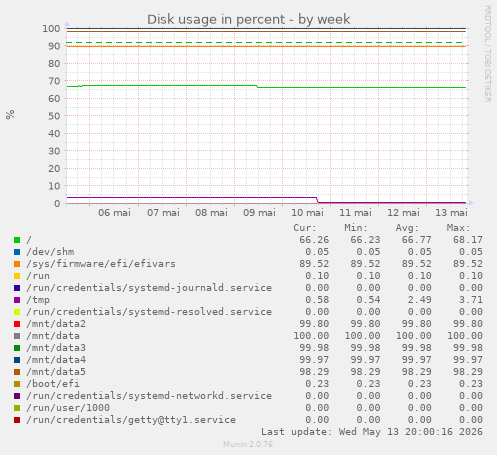Click the navy swatch for /mnt/data4
This screenshot has width=497, height=455.
(17, 360)
